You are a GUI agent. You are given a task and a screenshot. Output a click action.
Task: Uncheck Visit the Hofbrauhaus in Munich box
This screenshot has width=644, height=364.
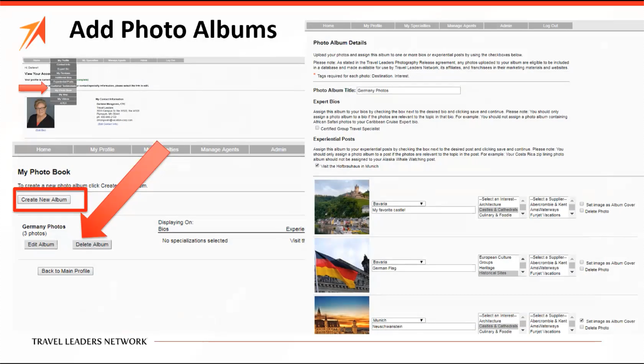click(x=317, y=165)
